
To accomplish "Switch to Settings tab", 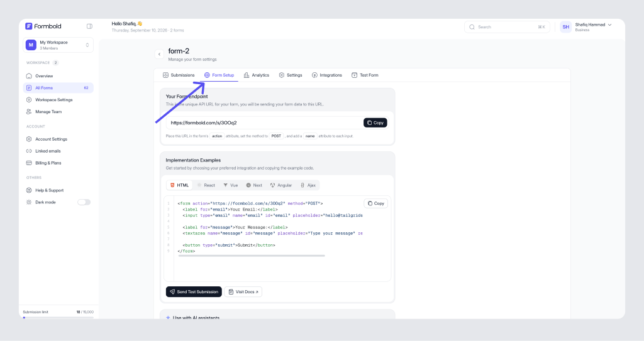I will pyautogui.click(x=291, y=75).
